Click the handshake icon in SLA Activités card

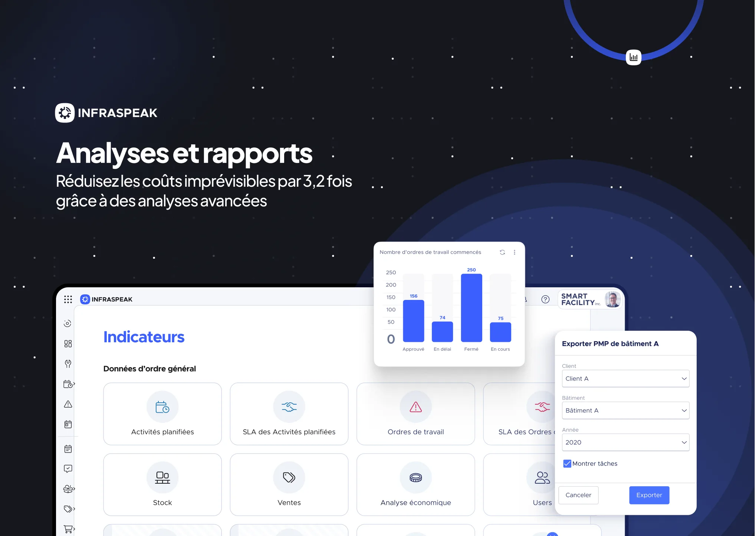coord(289,407)
